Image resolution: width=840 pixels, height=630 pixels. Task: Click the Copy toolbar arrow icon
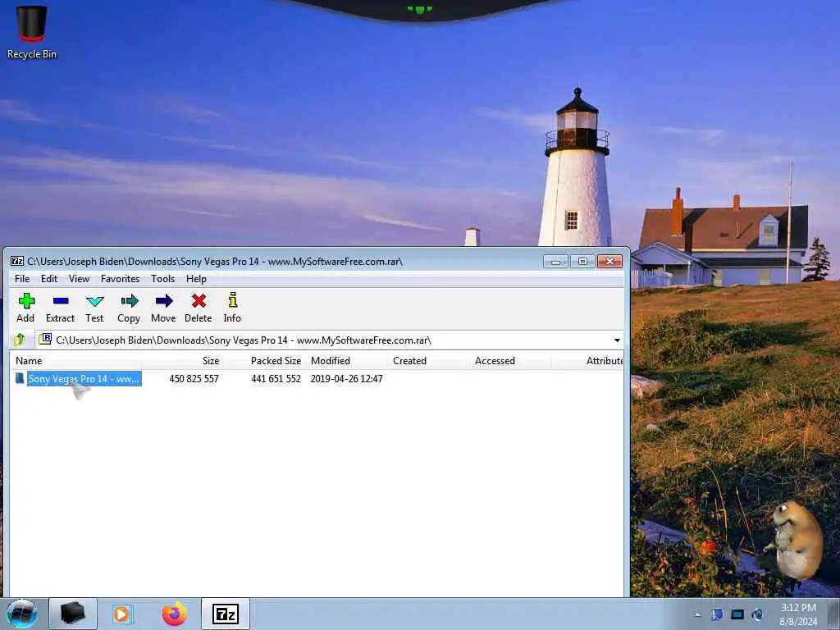[129, 300]
